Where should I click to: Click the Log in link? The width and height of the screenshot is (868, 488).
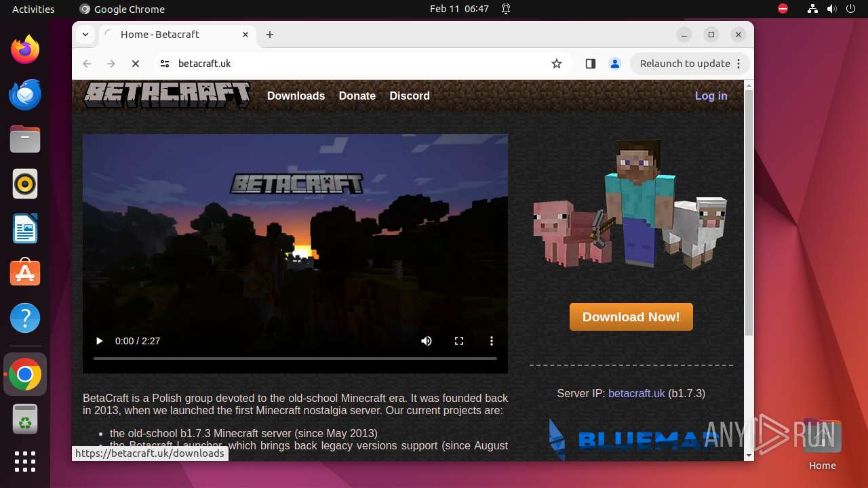tap(711, 96)
